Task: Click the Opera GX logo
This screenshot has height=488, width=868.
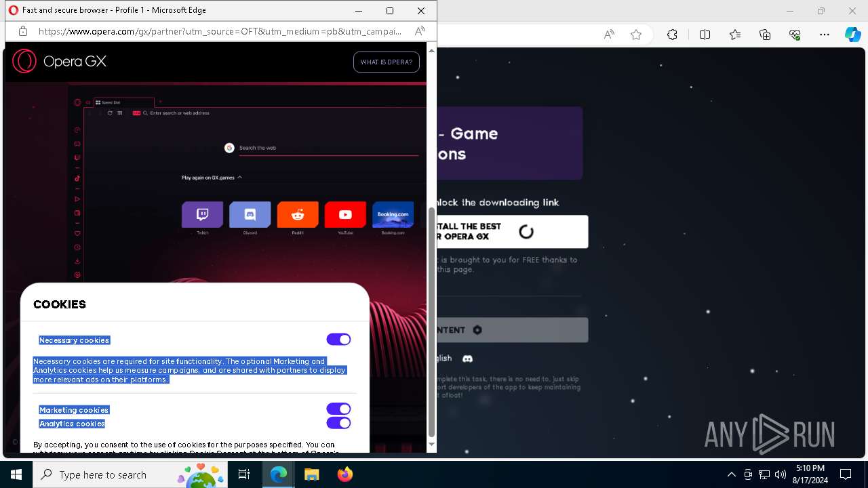Action: (59, 61)
